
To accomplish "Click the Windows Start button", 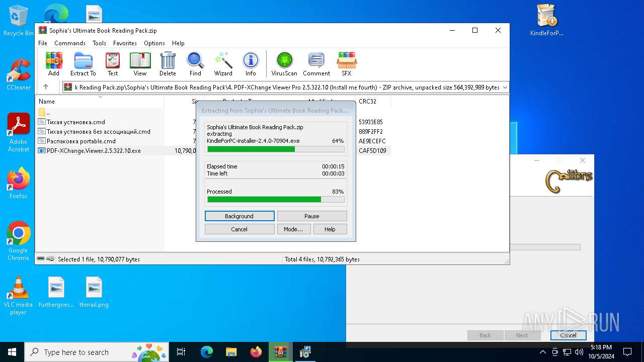I will (x=12, y=352).
